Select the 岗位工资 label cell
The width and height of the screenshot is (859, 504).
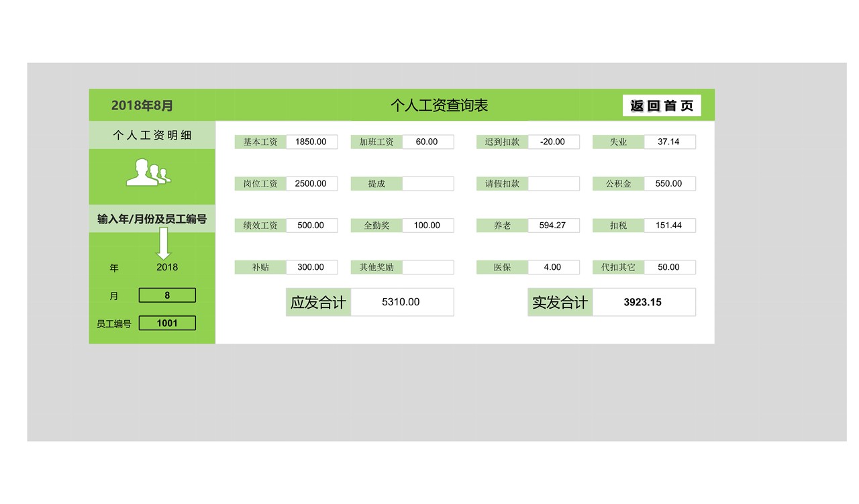click(x=260, y=183)
